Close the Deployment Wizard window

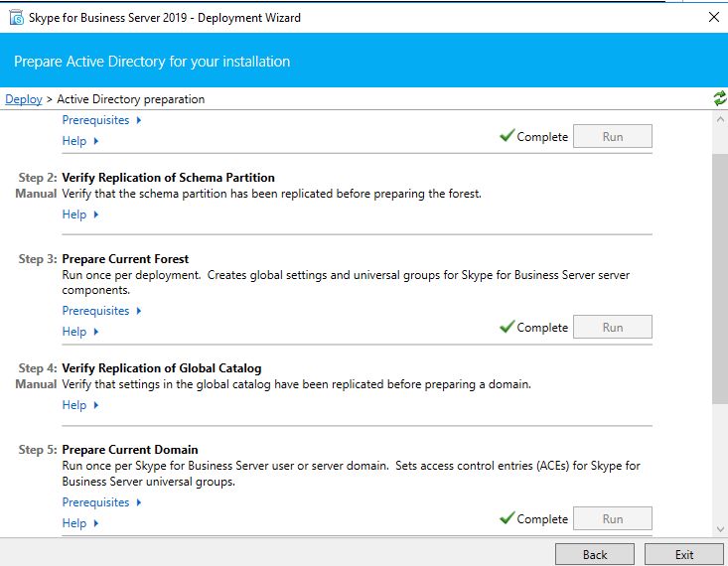coord(714,17)
